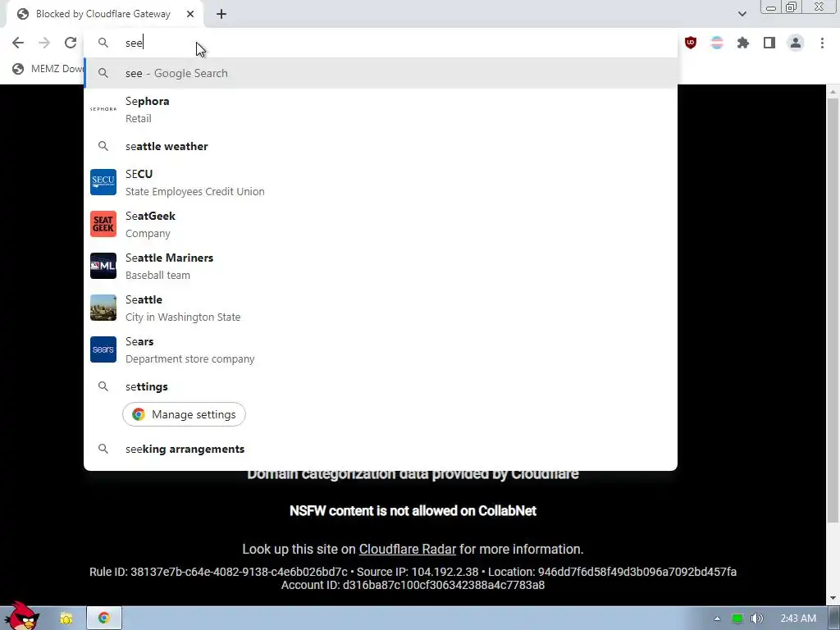Open the Extensions puzzle piece menu

pyautogui.click(x=743, y=43)
